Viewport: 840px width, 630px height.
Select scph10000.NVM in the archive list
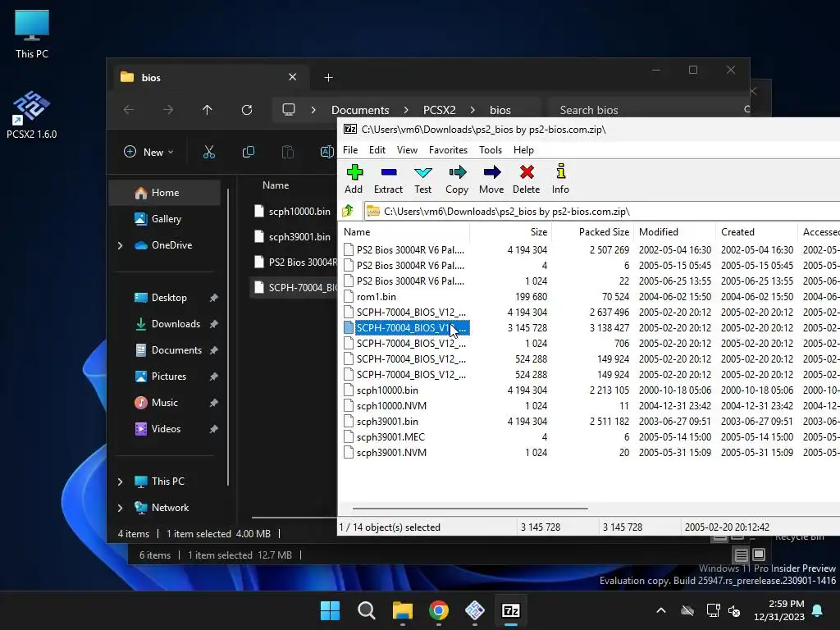(391, 406)
